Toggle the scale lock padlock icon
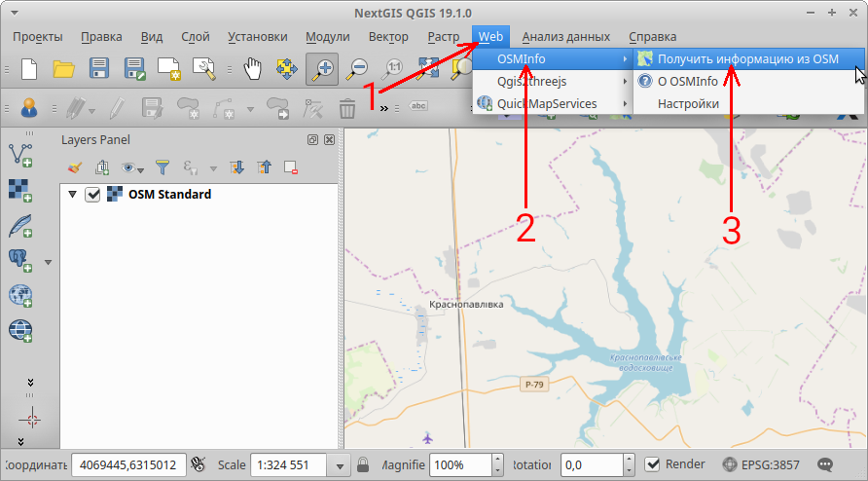 (363, 464)
